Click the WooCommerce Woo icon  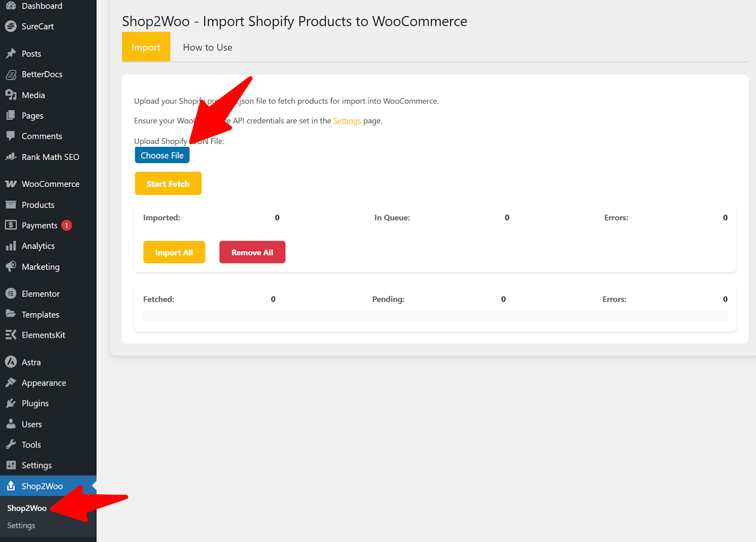[10, 184]
